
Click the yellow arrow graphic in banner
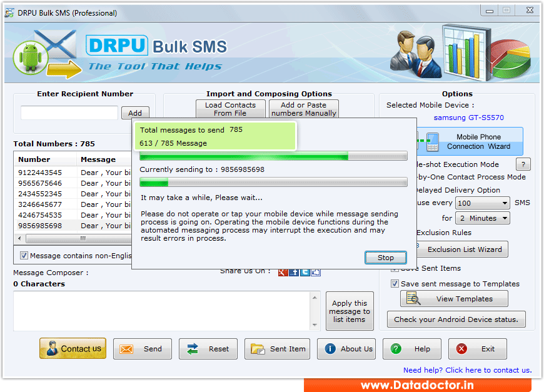(64, 69)
